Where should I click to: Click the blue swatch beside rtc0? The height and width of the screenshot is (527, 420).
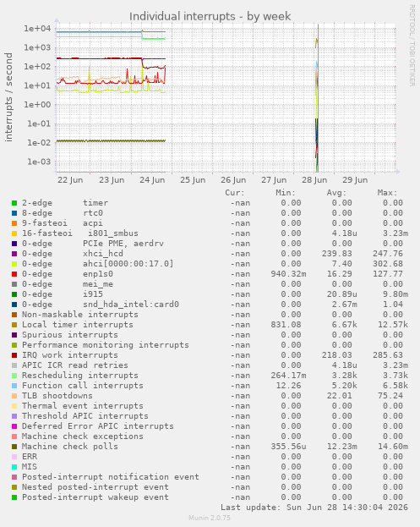14,213
